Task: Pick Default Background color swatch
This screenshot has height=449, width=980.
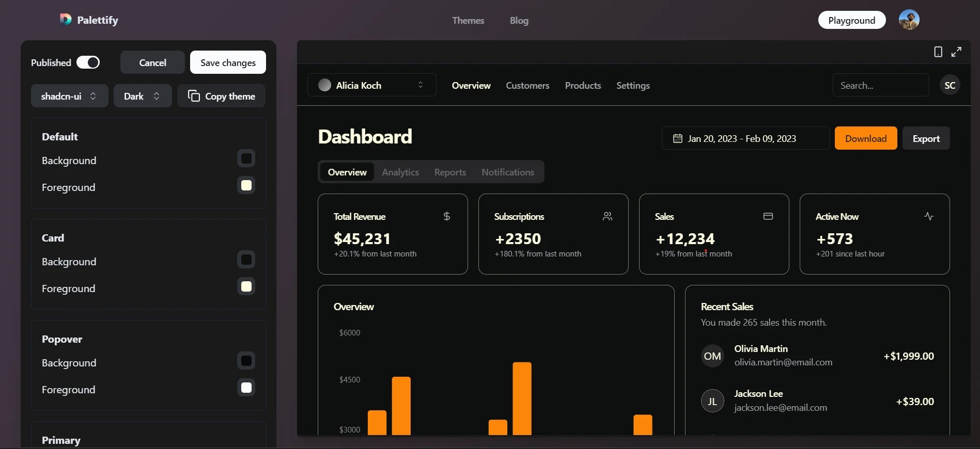Action: pos(246,158)
